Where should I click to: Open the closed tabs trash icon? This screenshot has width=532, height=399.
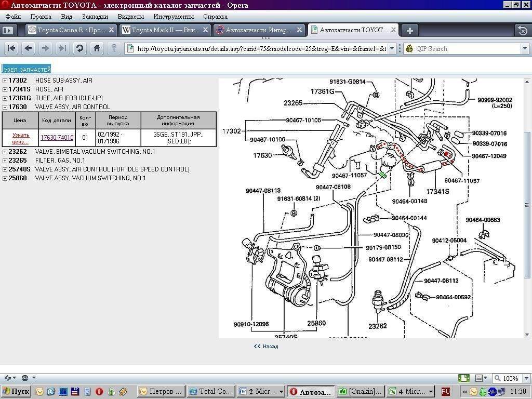tap(521, 30)
